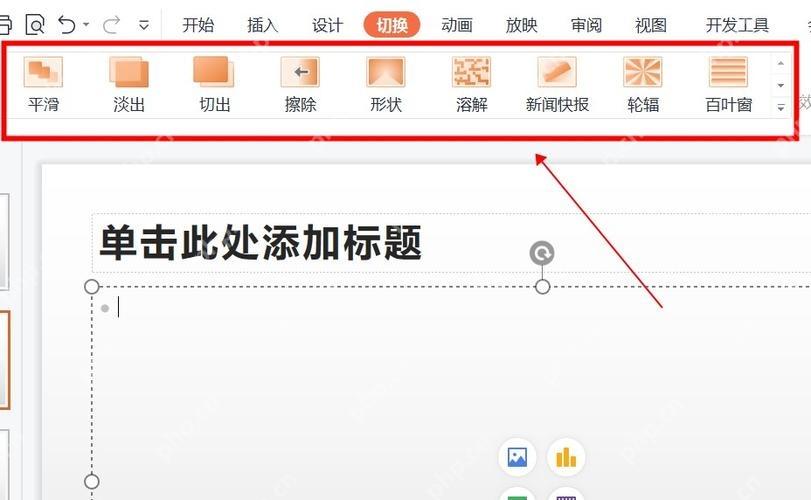
Task: Apply the 新闻快报 transition effect
Action: 557,85
